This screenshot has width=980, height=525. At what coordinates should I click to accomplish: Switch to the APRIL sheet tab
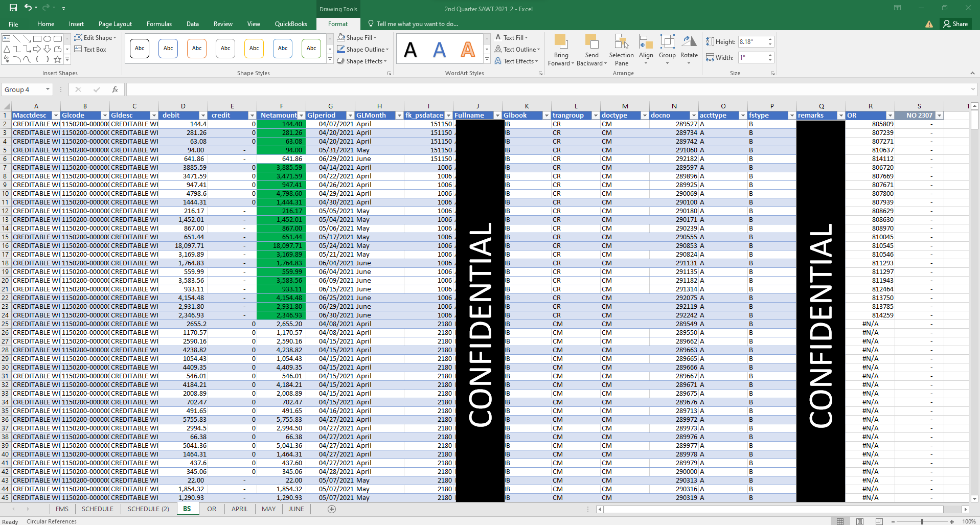click(239, 509)
